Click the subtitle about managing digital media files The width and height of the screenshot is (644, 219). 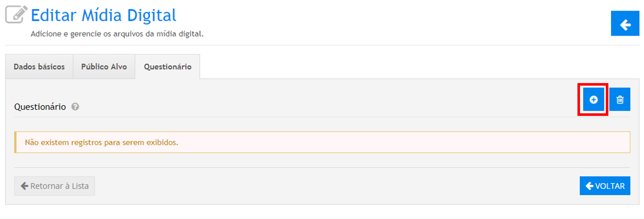(117, 34)
